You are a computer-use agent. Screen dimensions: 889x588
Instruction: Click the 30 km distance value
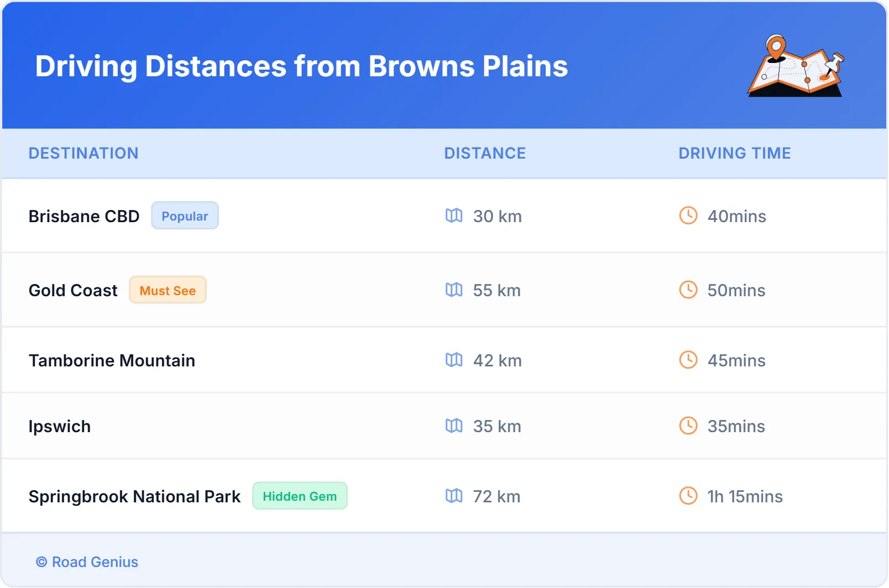tap(498, 216)
